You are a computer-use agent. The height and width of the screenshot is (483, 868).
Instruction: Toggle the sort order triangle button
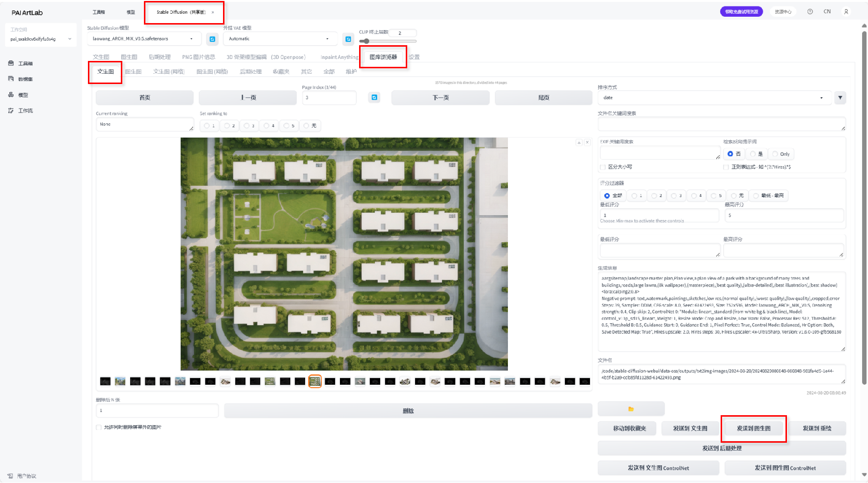point(840,98)
